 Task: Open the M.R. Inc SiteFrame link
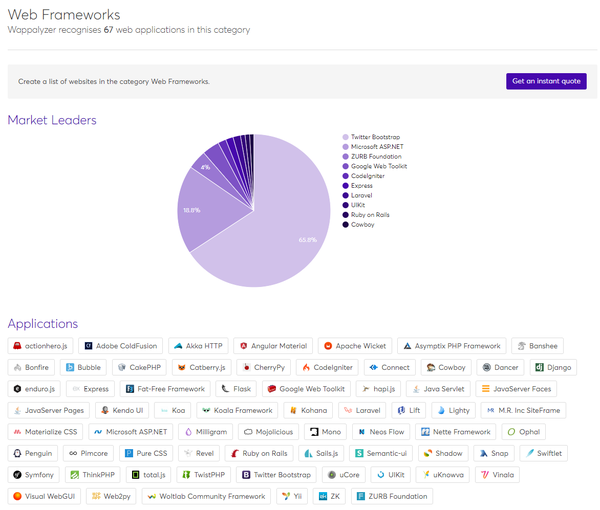point(523,410)
